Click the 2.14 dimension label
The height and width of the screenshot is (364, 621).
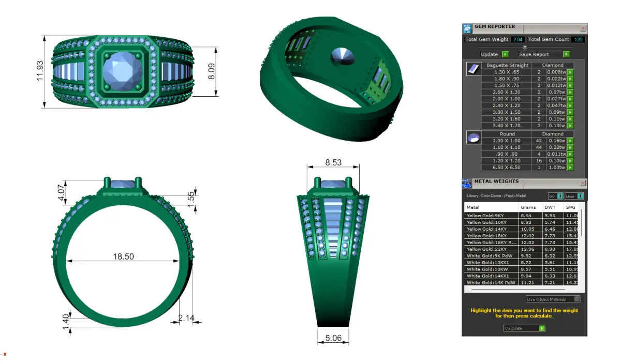(186, 318)
